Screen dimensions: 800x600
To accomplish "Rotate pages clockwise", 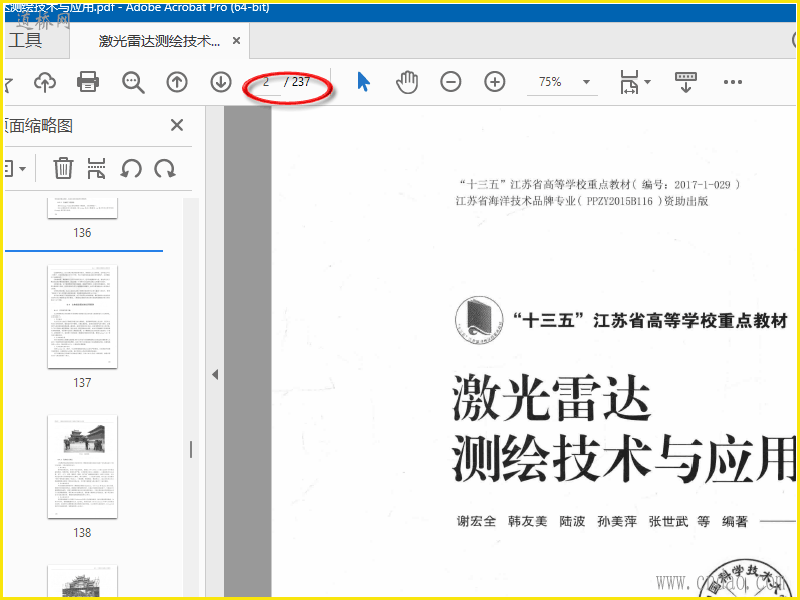I will point(165,169).
